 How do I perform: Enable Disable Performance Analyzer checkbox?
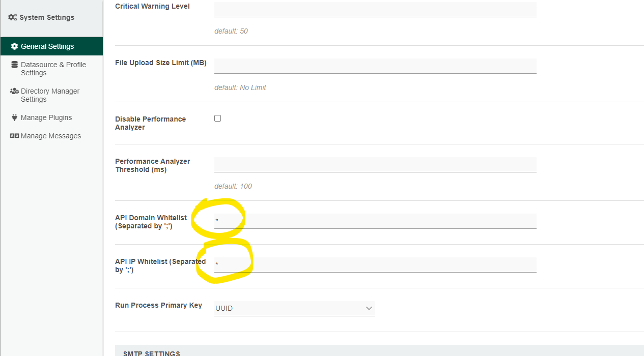tap(217, 118)
